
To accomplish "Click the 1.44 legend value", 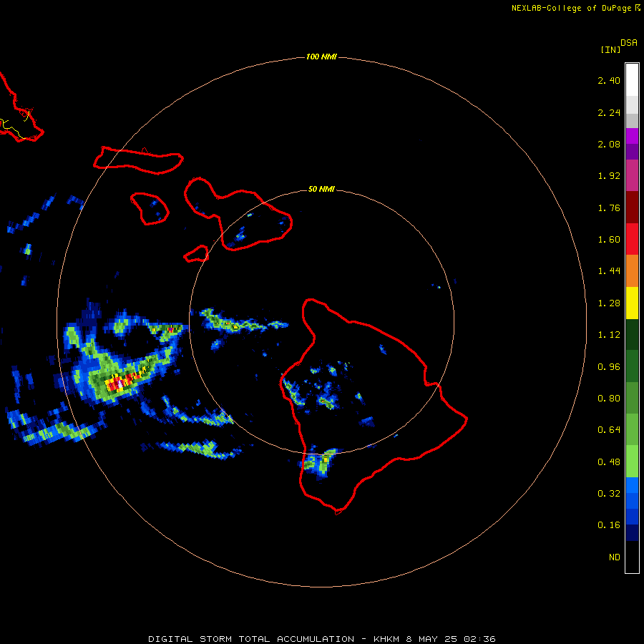I will coord(609,271).
